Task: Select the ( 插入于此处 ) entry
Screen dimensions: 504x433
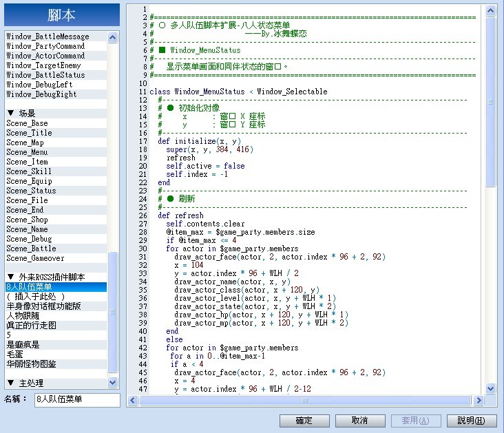Action: (x=56, y=297)
